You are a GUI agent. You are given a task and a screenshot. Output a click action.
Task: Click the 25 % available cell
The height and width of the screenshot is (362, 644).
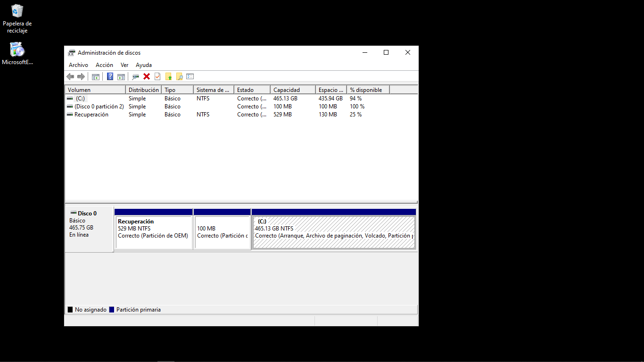pyautogui.click(x=355, y=115)
